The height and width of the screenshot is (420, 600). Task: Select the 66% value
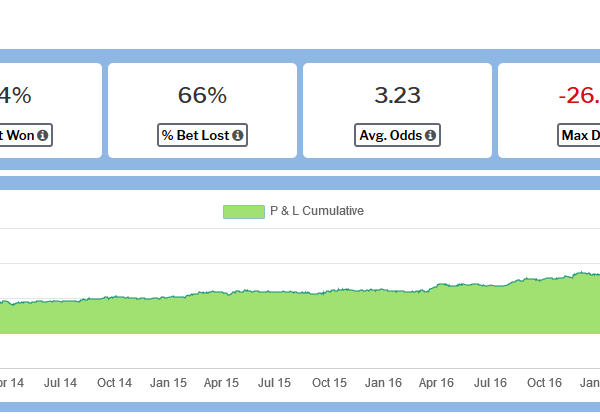(202, 95)
